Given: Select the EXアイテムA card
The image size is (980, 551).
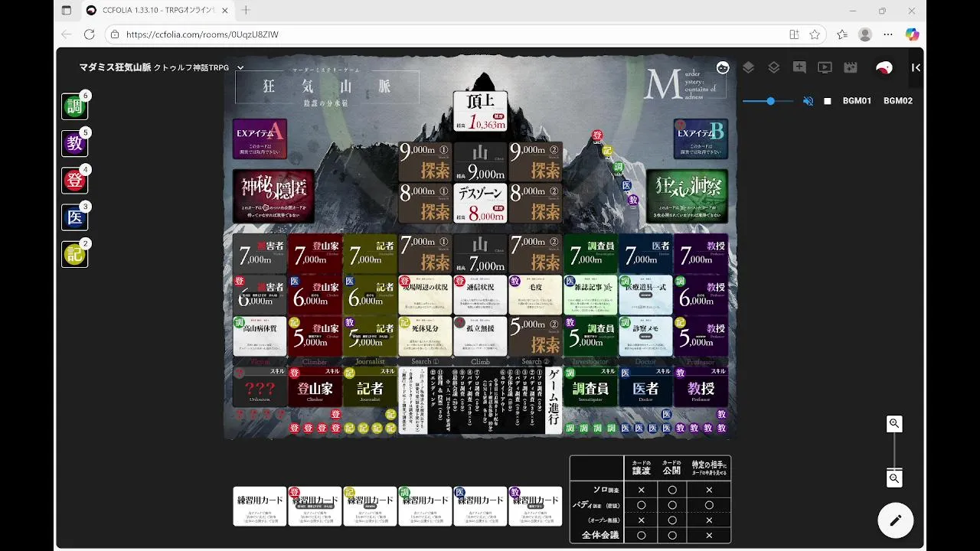Looking at the screenshot, I should 260,139.
